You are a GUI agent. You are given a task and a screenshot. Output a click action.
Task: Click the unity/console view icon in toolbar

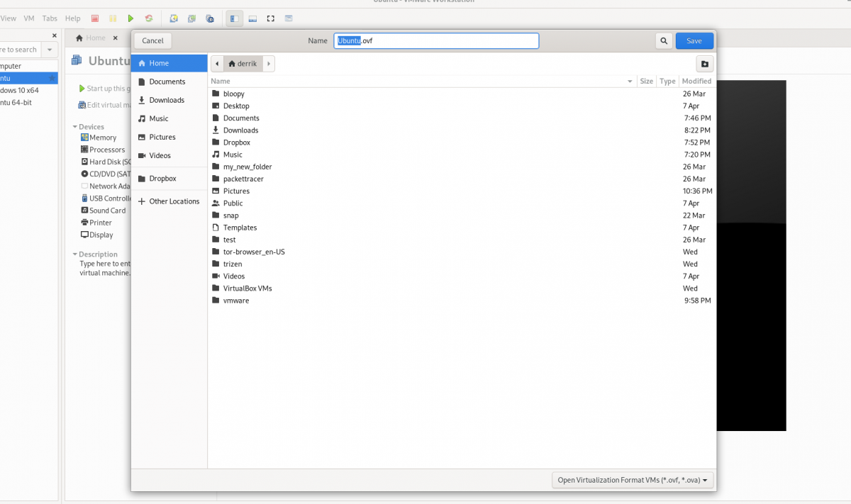tap(289, 18)
